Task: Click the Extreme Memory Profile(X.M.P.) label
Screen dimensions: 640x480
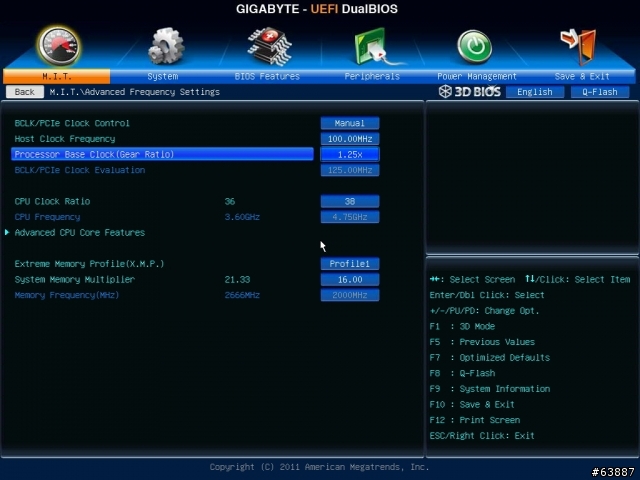Action: point(89,264)
